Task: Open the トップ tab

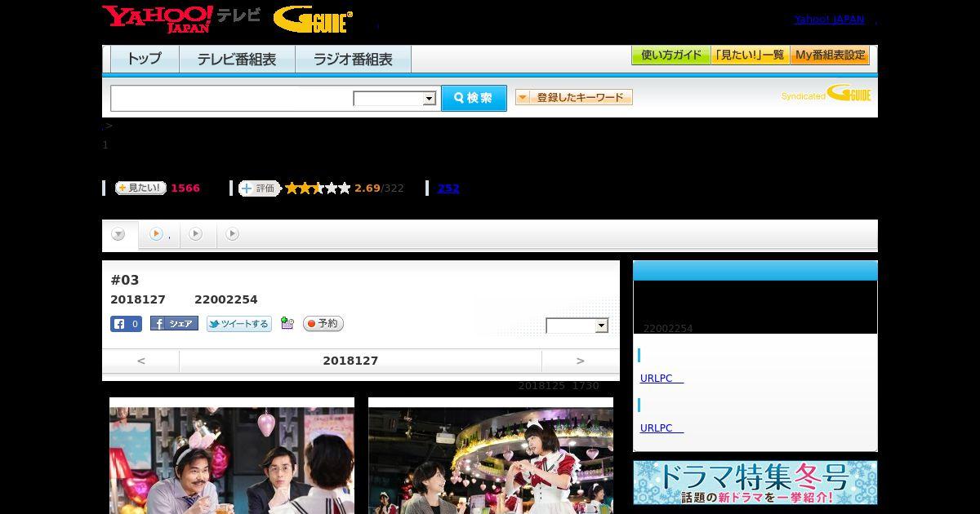Action: point(145,59)
